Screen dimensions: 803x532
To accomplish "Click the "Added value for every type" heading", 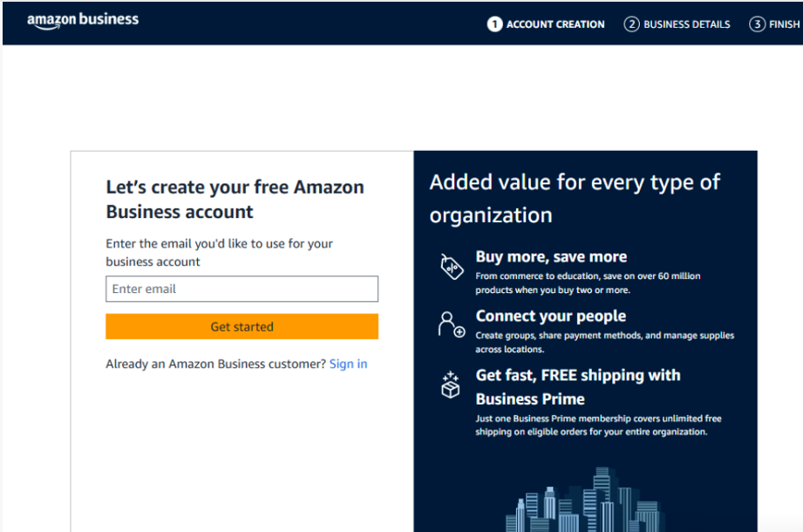I will pos(575,198).
